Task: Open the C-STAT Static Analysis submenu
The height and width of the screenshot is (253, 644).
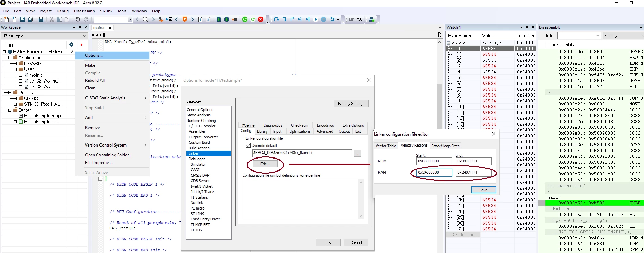Action: [112, 98]
